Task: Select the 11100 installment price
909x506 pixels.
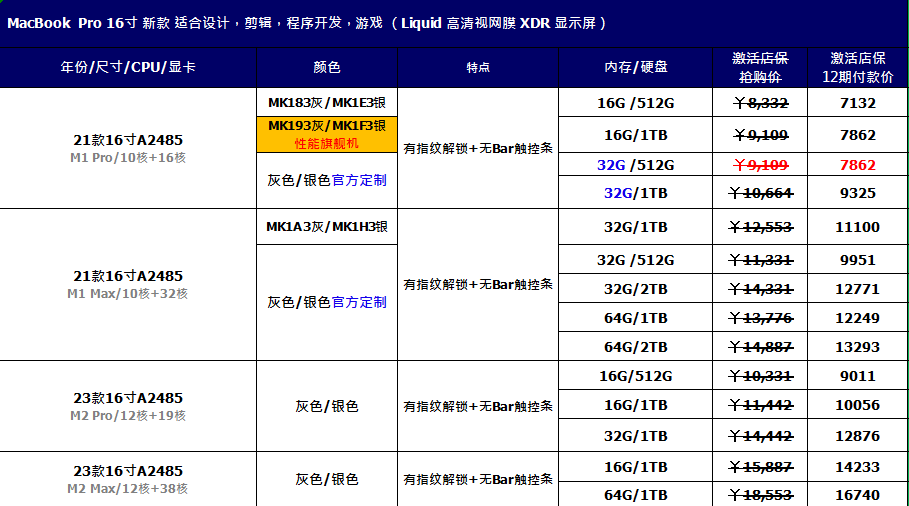Action: pyautogui.click(x=858, y=227)
